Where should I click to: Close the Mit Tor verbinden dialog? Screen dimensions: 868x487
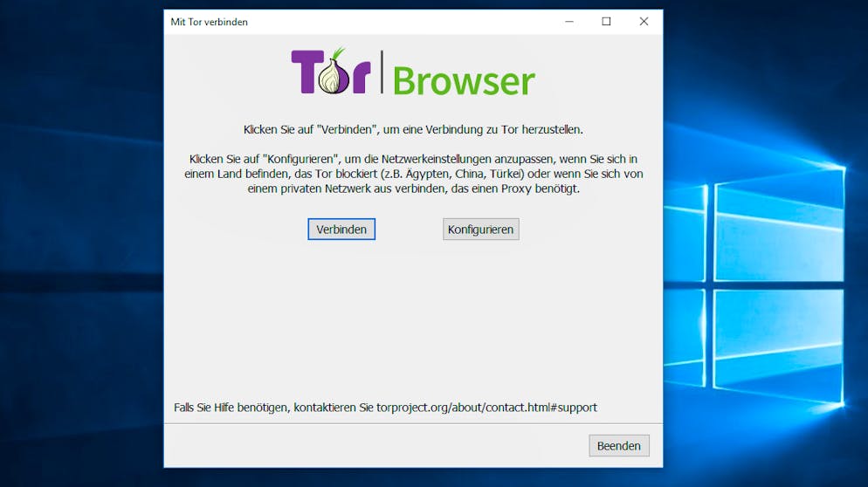point(644,22)
